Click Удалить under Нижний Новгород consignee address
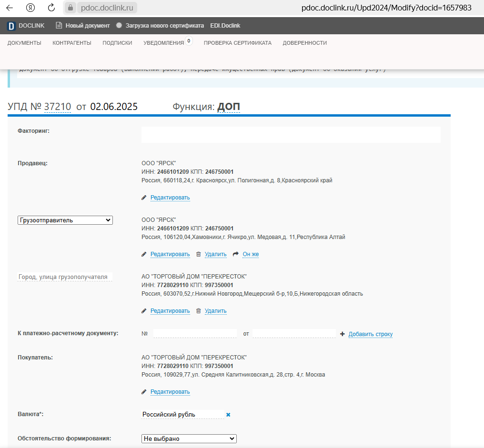Viewport: 484px width, 448px height. click(215, 311)
